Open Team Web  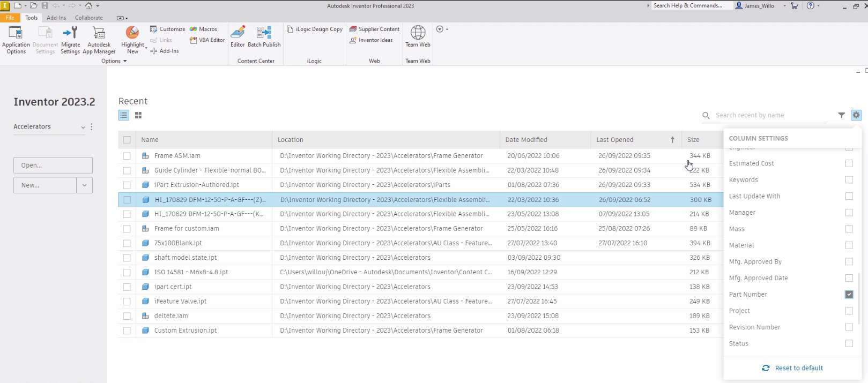[418, 36]
